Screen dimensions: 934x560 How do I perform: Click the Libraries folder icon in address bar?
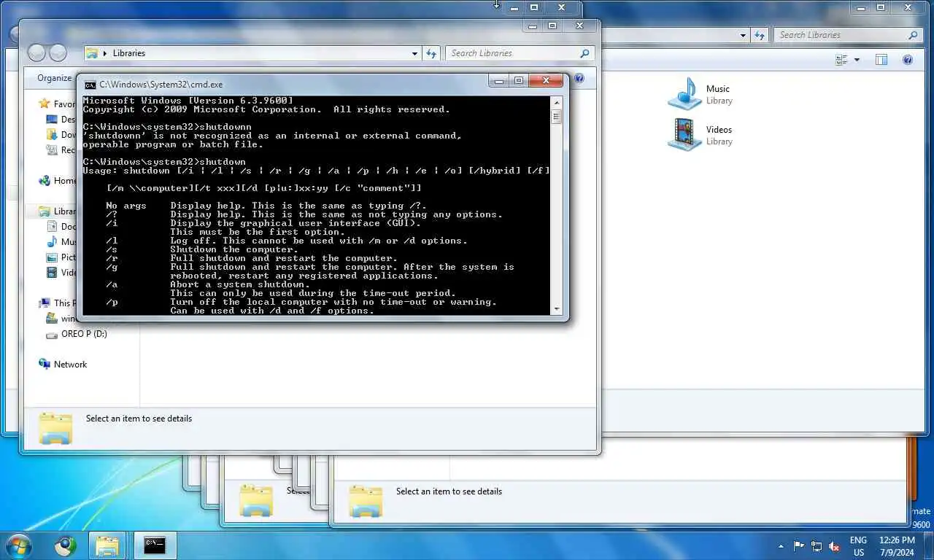(x=92, y=53)
